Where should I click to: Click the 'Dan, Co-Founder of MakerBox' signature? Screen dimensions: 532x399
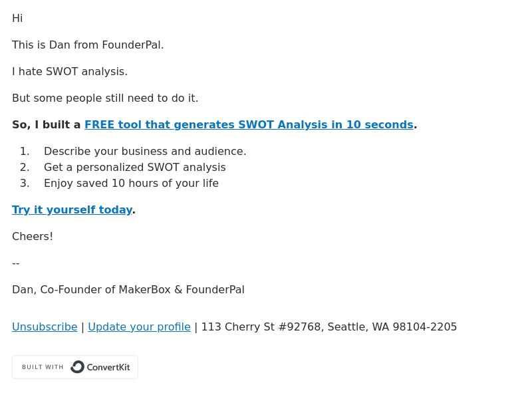(x=128, y=290)
